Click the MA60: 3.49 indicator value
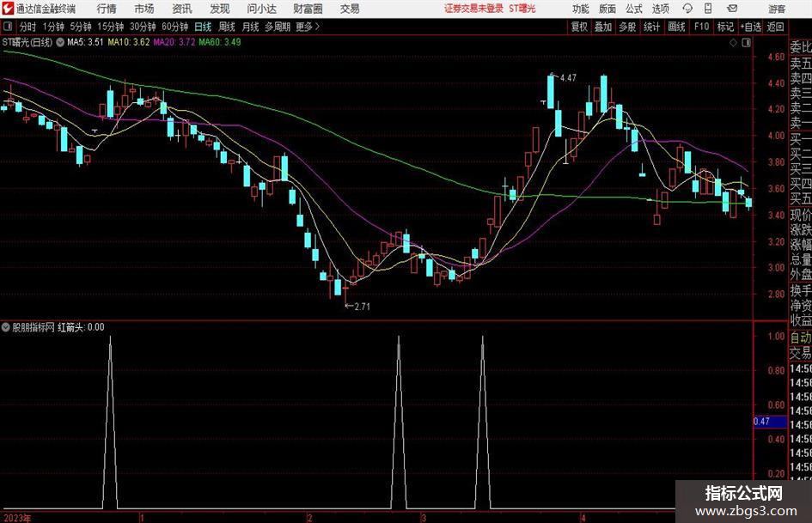 220,42
